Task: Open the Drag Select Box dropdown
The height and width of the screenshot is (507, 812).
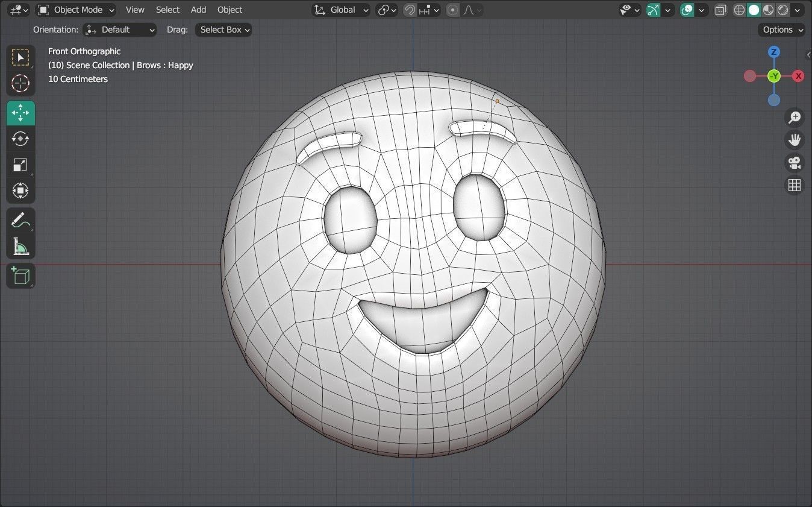Action: click(x=223, y=30)
